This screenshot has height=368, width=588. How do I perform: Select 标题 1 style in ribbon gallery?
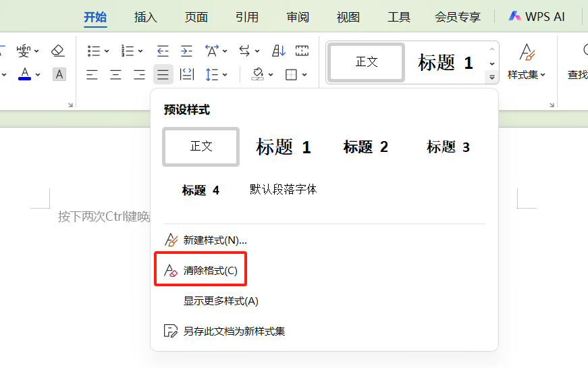point(445,62)
